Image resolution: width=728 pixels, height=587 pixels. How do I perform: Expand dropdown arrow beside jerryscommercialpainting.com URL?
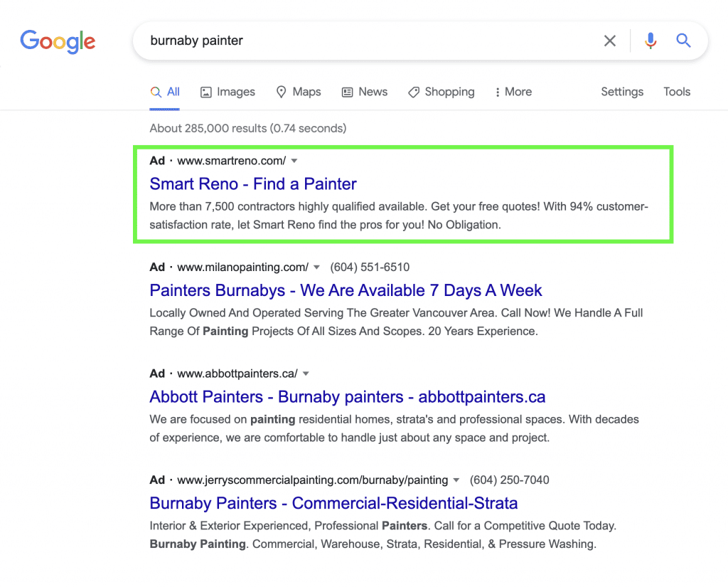click(x=456, y=480)
